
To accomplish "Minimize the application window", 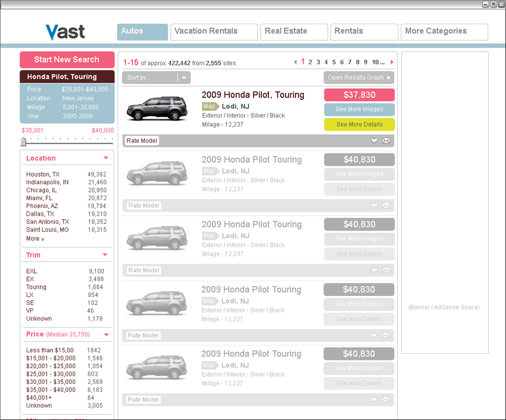I will pyautogui.click(x=486, y=4).
